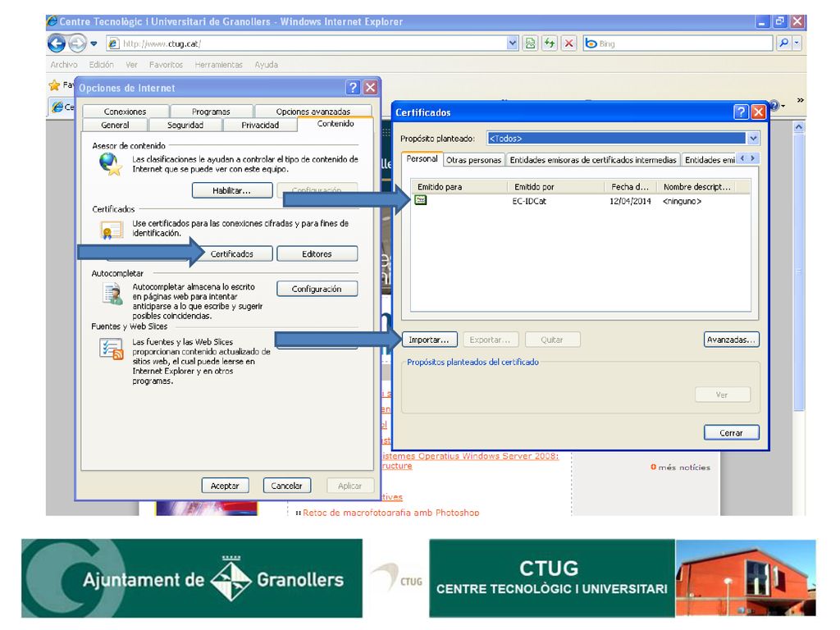Screen dimensions: 840x630
Task: Click the <ninguno> cell
Action: 682,202
